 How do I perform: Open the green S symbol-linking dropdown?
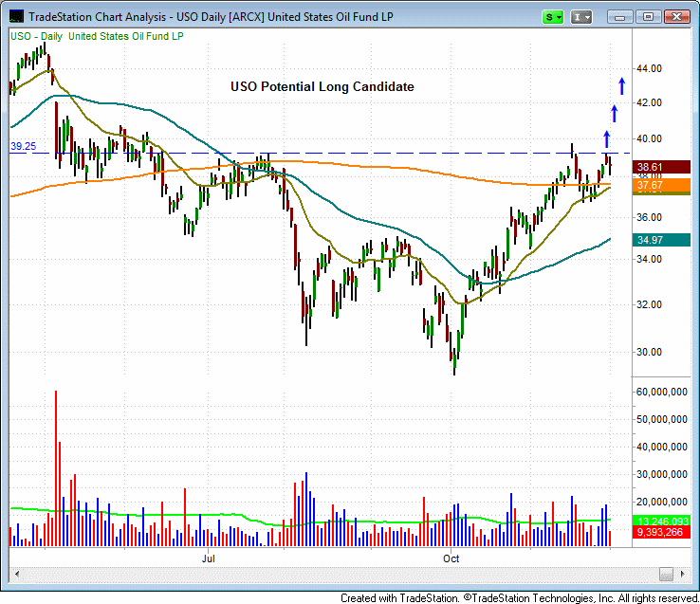[x=553, y=17]
